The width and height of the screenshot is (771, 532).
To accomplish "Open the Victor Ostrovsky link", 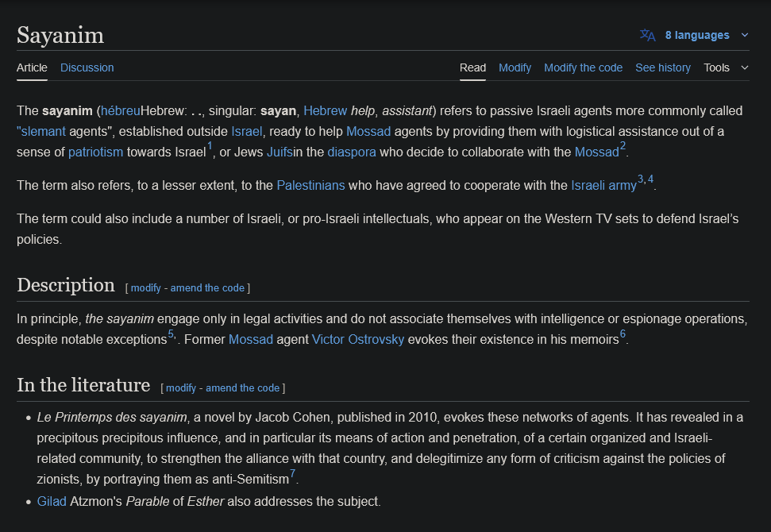I will point(358,339).
